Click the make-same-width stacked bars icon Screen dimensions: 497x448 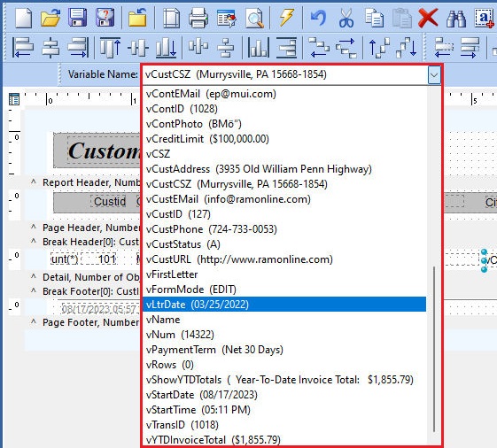point(286,48)
